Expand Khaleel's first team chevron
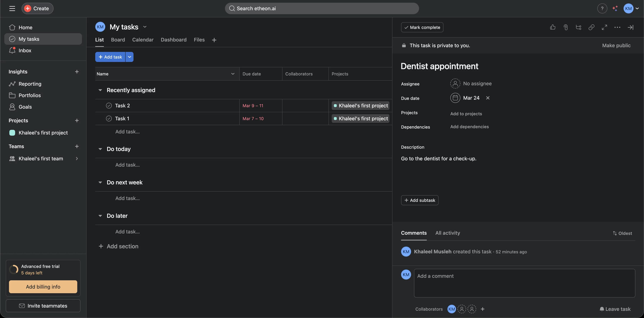The width and height of the screenshot is (644, 318). point(77,159)
